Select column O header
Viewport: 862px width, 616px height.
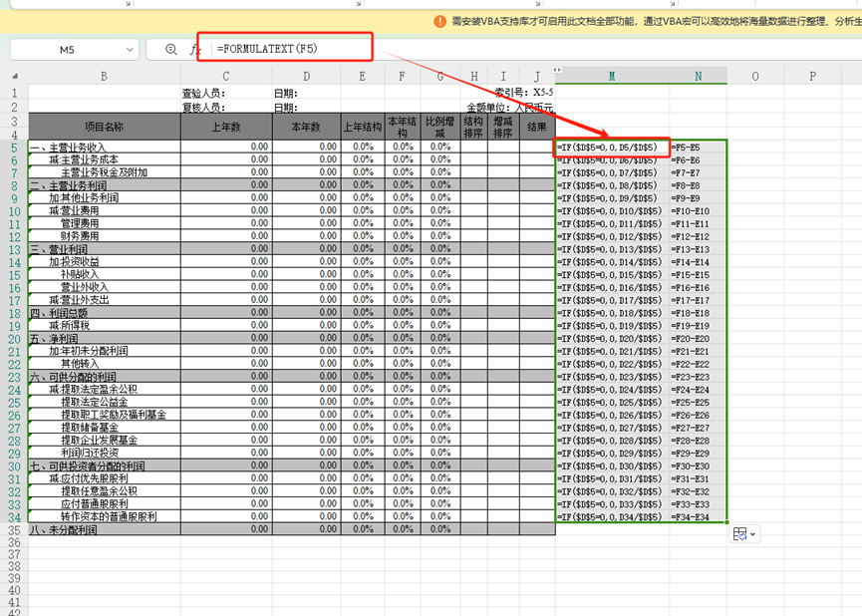click(755, 77)
